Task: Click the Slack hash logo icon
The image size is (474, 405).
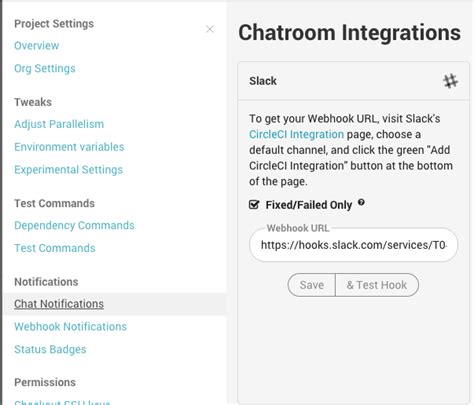Action: [450, 81]
